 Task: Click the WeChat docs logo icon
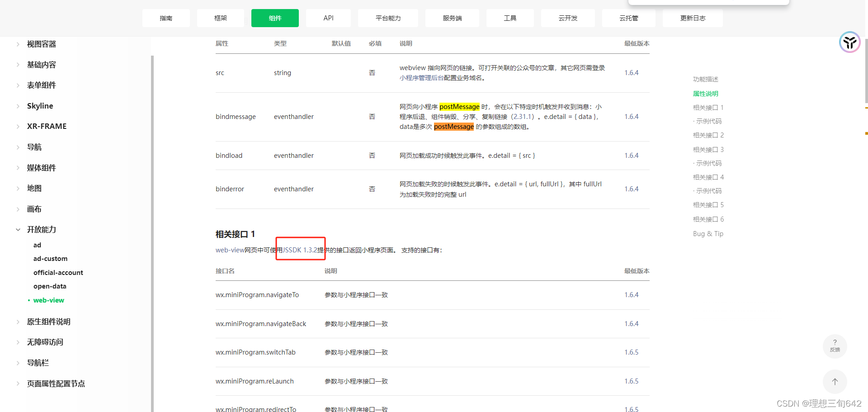tap(849, 42)
